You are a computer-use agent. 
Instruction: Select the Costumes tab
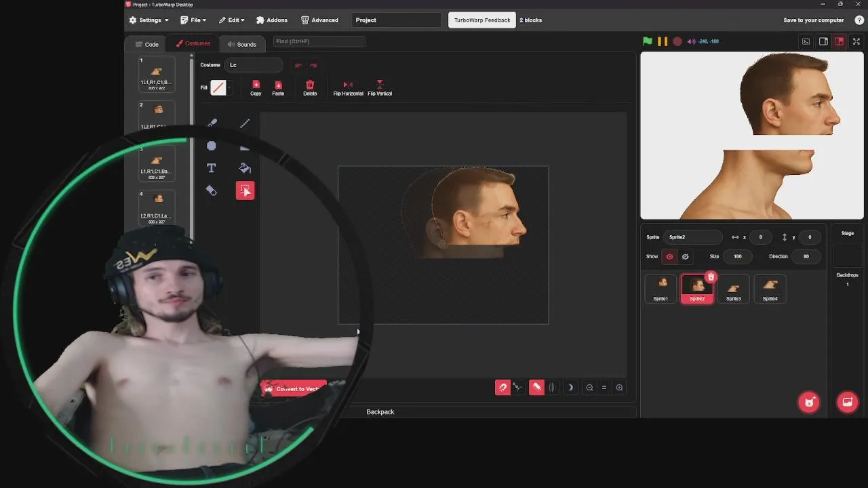click(193, 43)
